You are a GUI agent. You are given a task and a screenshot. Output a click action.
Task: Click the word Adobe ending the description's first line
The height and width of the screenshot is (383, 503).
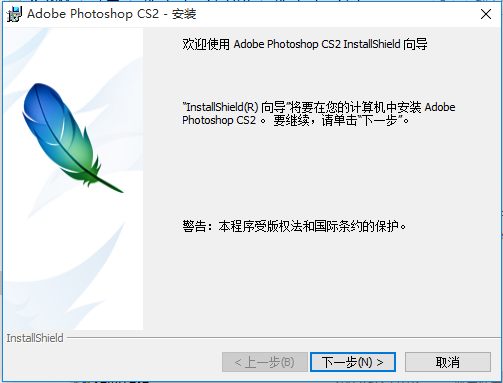pos(440,107)
